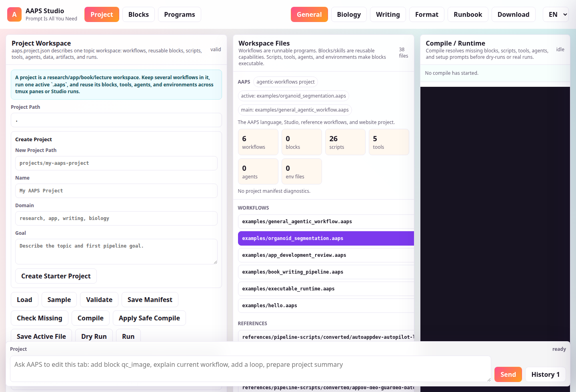Click Apply Safe Compile button
The image size is (576, 392).
click(149, 318)
